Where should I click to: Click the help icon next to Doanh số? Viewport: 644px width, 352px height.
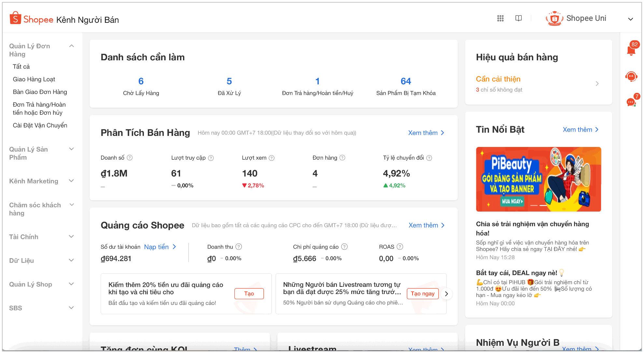(130, 157)
